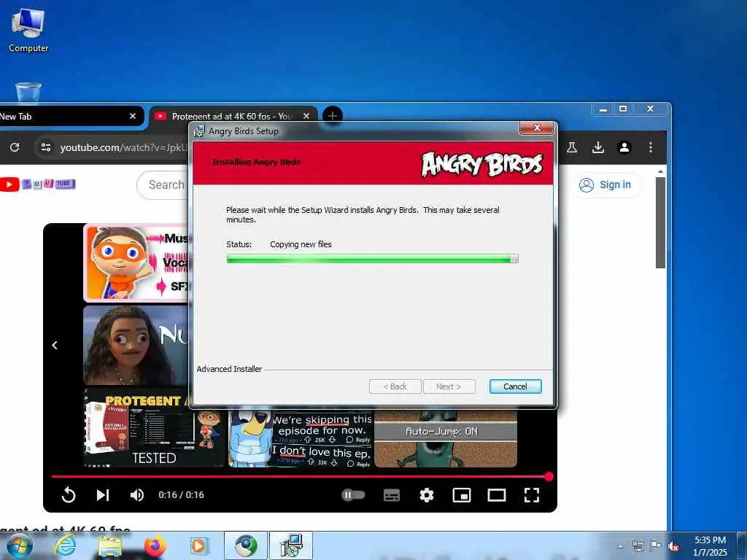This screenshot has width=747, height=560.
Task: Open the browser profile icon
Action: pyautogui.click(x=624, y=147)
